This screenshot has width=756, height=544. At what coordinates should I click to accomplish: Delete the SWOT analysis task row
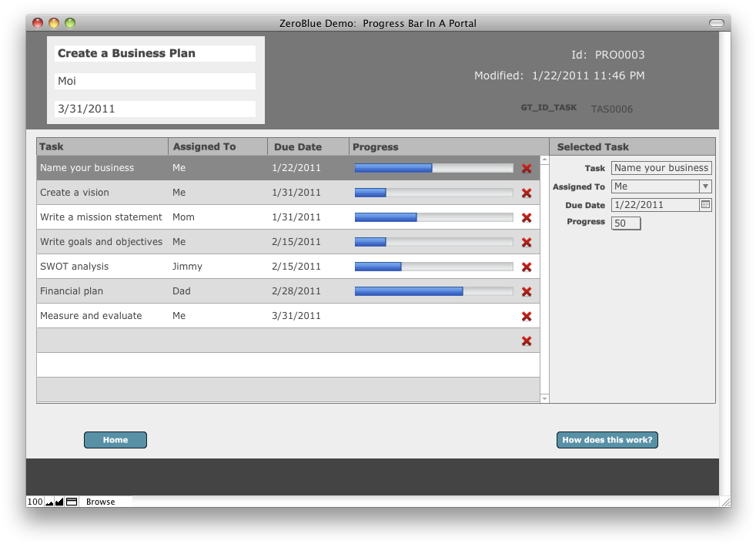[527, 267]
